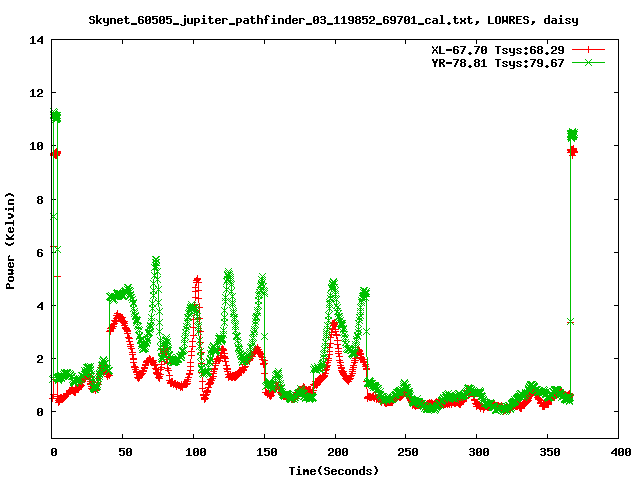Image resolution: width=640 pixels, height=480 pixels.
Task: Click the green legend line sample
Action: point(588,62)
